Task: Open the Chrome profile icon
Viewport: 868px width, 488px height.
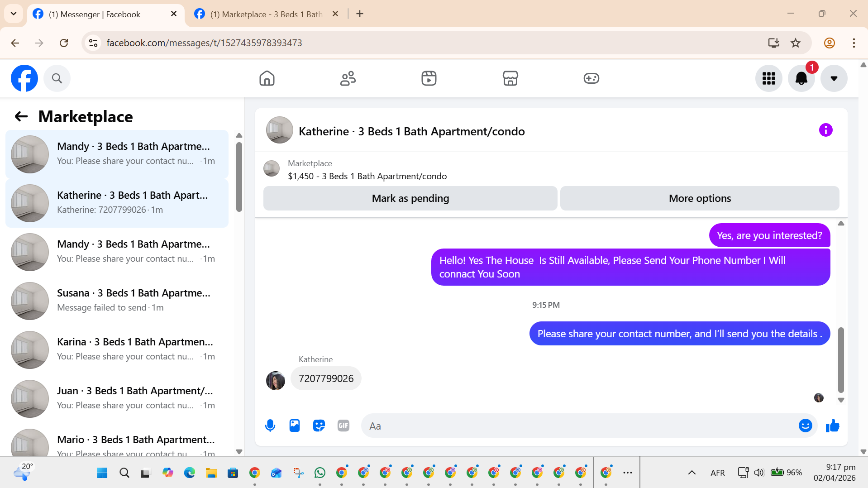Action: coord(830,43)
